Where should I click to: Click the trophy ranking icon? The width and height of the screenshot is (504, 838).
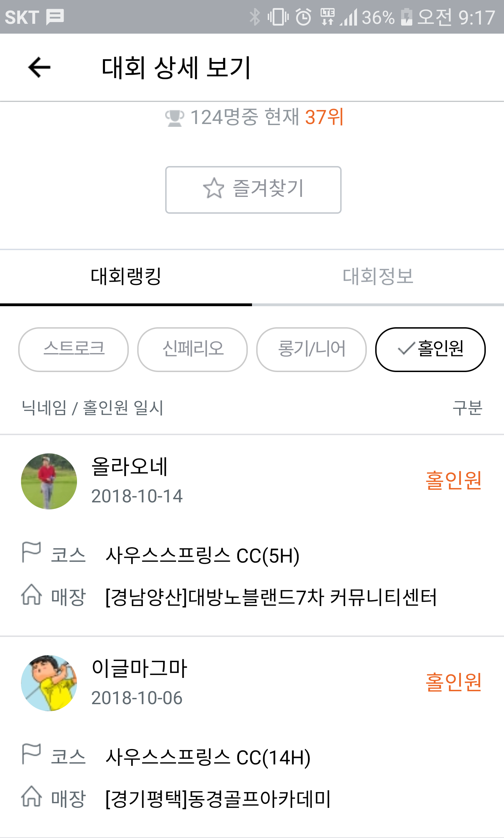click(174, 118)
